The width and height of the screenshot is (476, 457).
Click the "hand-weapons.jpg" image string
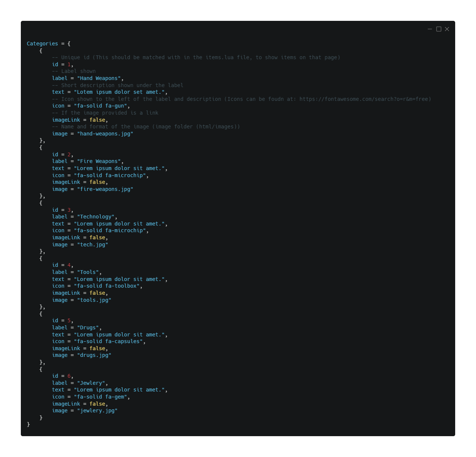coord(105,134)
